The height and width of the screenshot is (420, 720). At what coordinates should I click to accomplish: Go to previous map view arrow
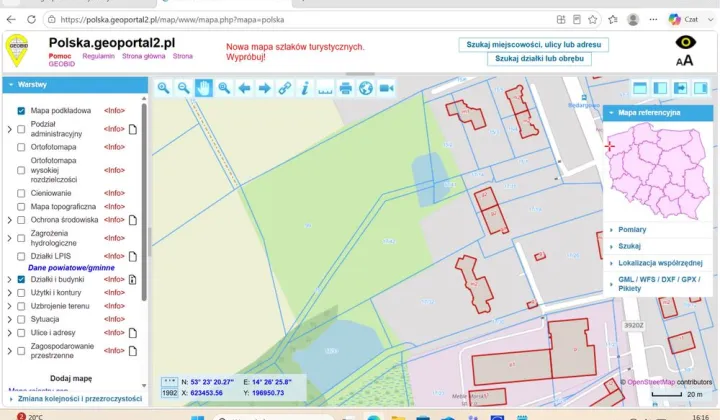pos(244,88)
